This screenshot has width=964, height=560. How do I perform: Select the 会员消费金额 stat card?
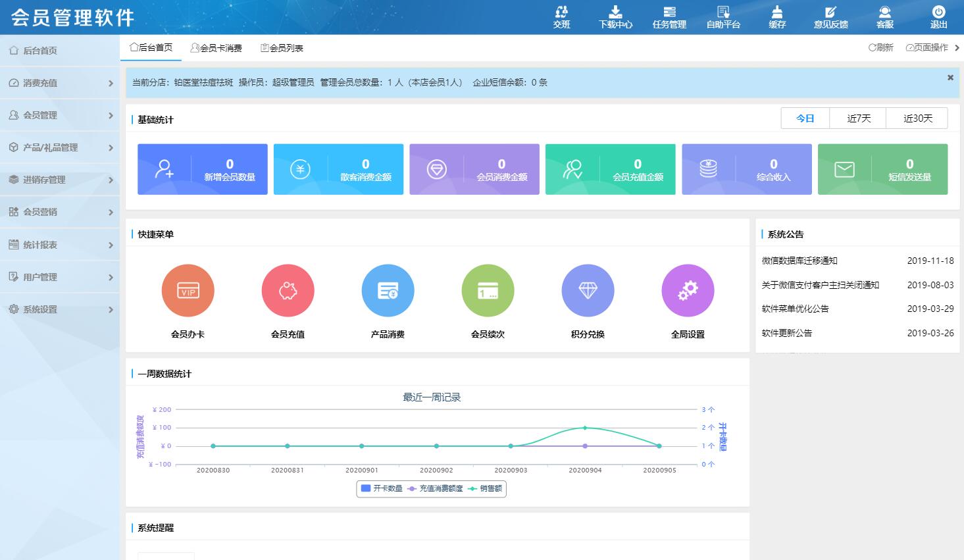[x=474, y=169]
